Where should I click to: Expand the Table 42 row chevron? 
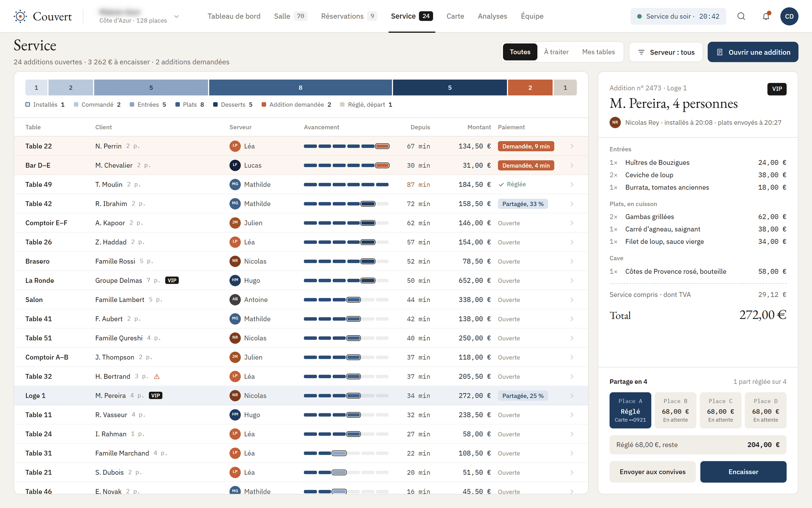coord(572,204)
